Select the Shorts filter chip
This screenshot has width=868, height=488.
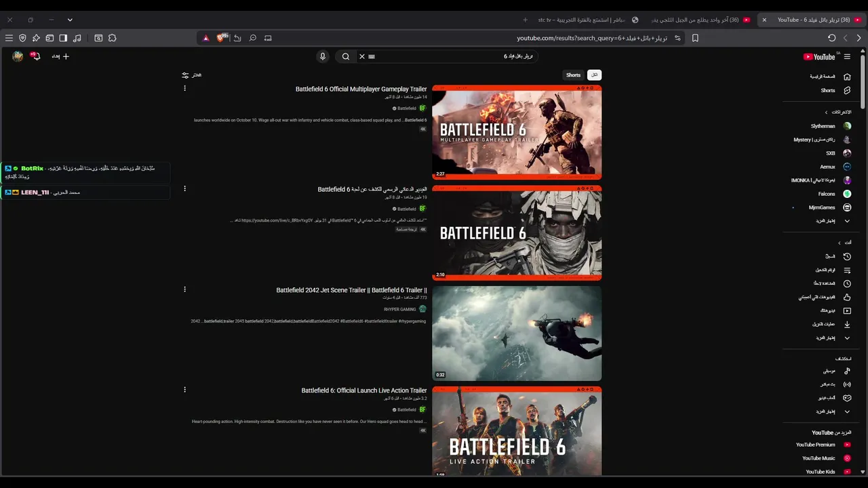(574, 75)
